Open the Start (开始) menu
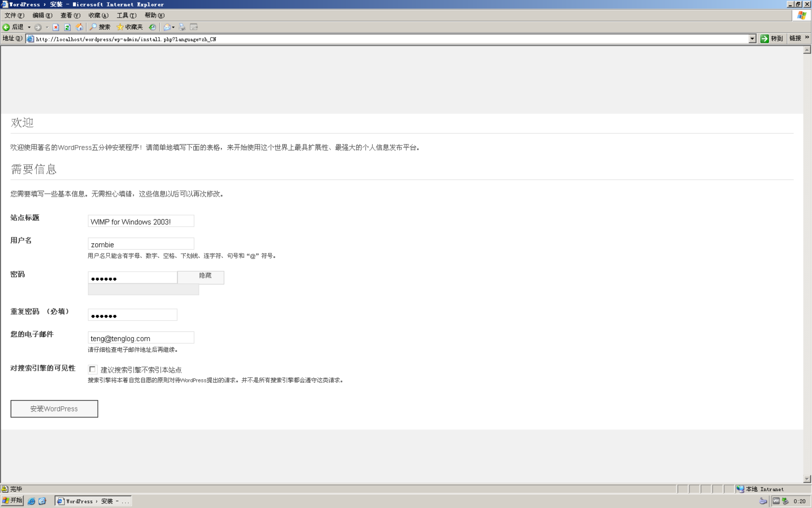The image size is (812, 508). [x=12, y=501]
